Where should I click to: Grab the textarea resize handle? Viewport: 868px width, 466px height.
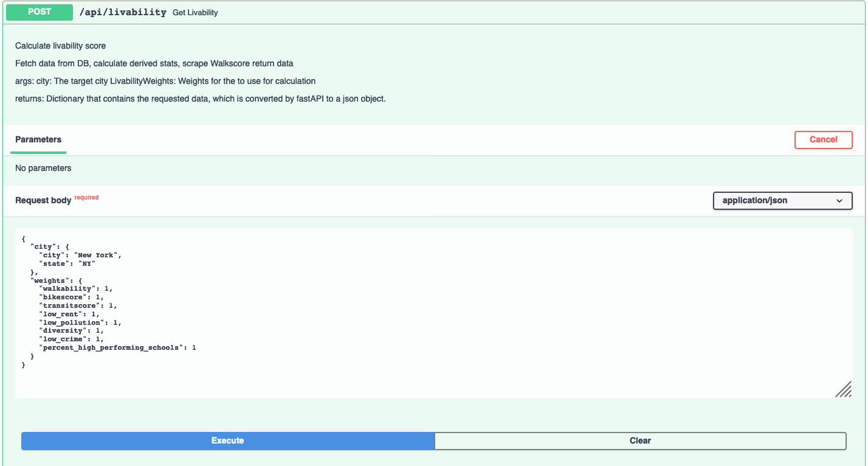tap(843, 389)
